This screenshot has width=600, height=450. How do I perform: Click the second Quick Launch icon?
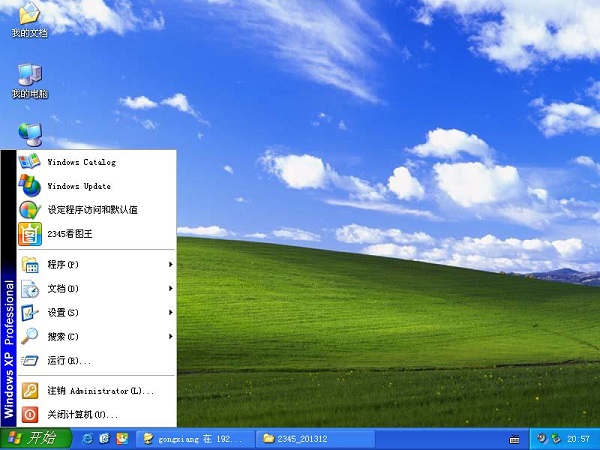[105, 438]
